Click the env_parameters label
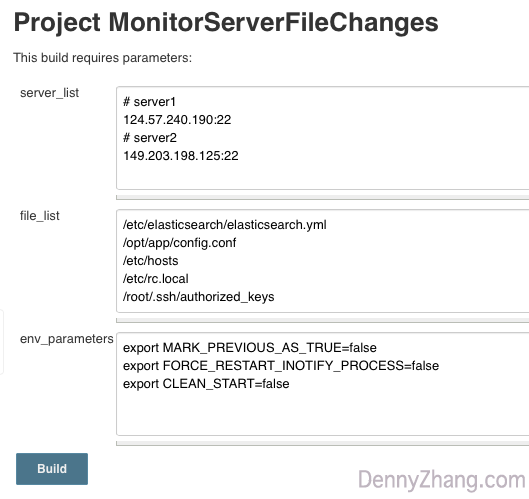 (66, 339)
